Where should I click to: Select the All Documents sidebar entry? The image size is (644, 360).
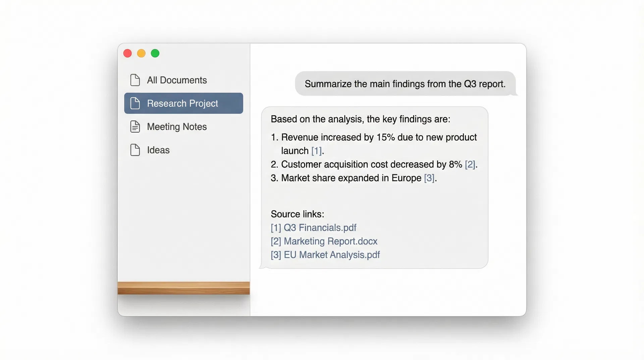(177, 80)
